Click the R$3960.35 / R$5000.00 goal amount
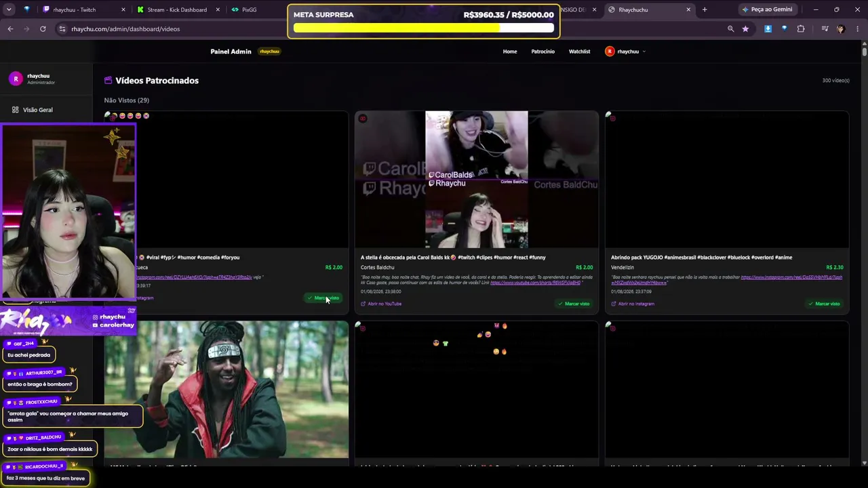 (509, 15)
